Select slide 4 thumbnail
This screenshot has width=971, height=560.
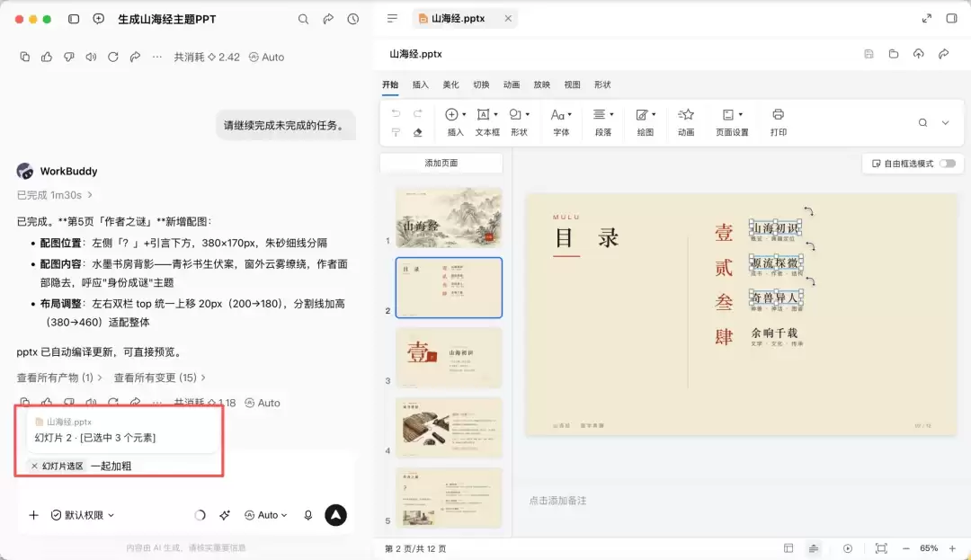pyautogui.click(x=449, y=428)
